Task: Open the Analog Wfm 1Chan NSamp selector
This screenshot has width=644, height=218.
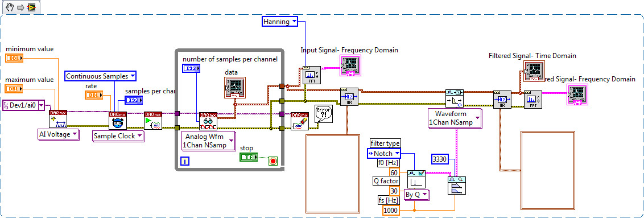Action: pos(209,141)
